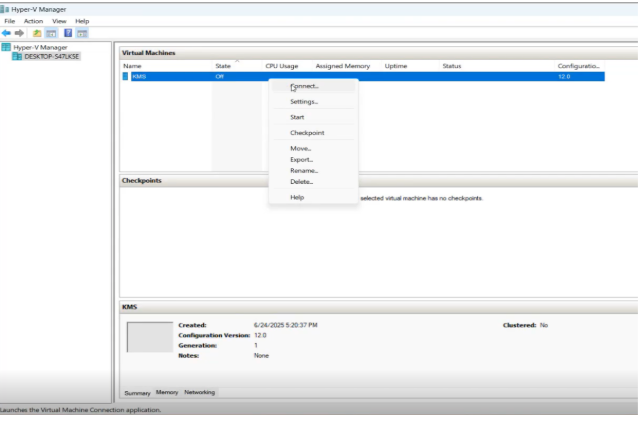Choose Move... from the context menu

(x=313, y=149)
